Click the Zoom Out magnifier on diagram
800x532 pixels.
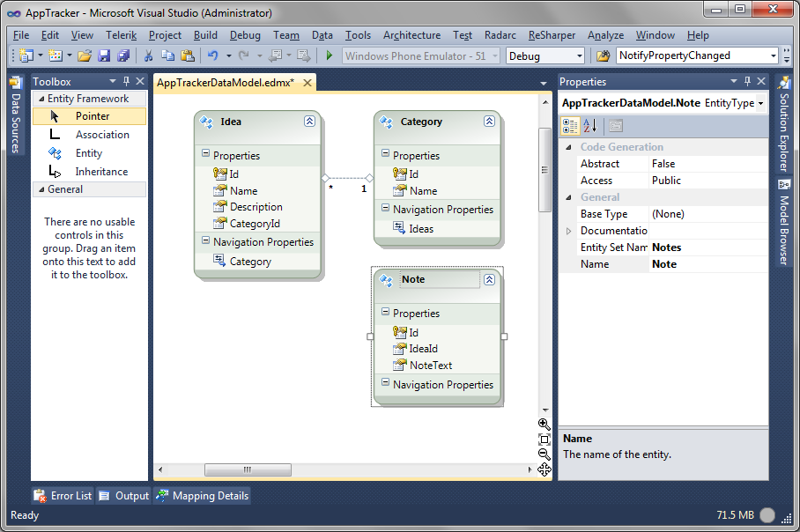(x=544, y=454)
